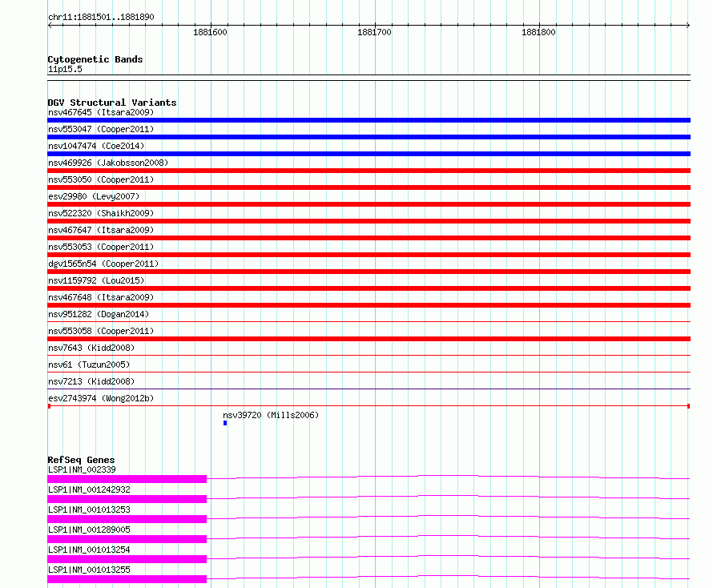The height and width of the screenshot is (588, 713).
Task: Click the nsv469926 (Jakobsson2008) label
Action: pyautogui.click(x=108, y=163)
